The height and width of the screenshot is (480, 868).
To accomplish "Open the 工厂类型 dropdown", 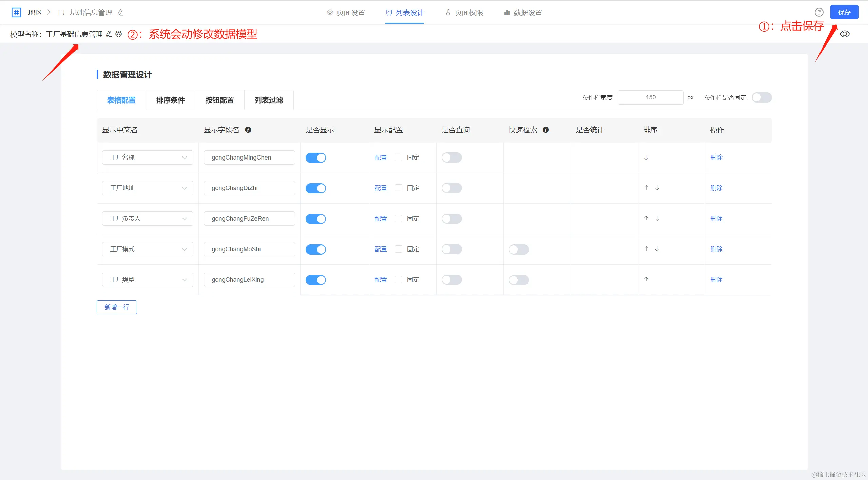I will pos(148,280).
